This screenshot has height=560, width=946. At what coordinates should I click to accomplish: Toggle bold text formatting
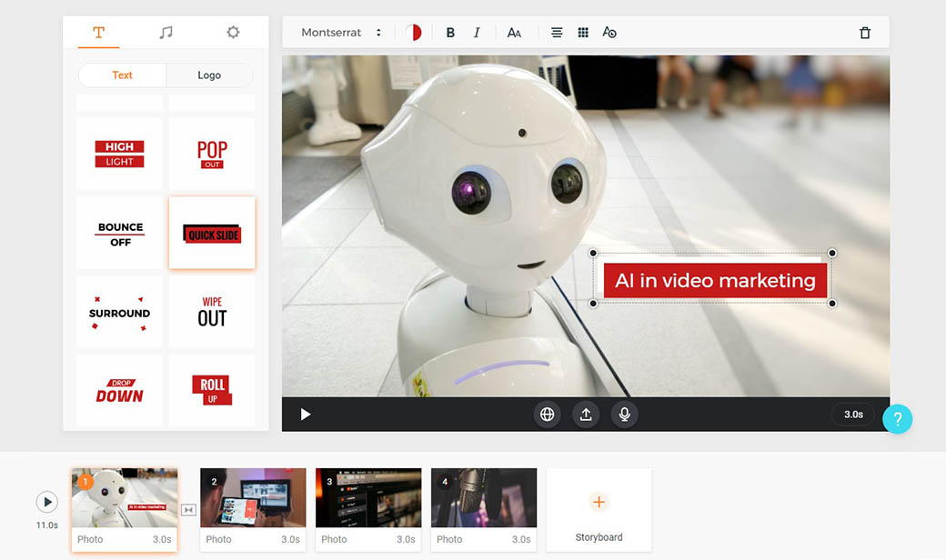[x=450, y=33]
